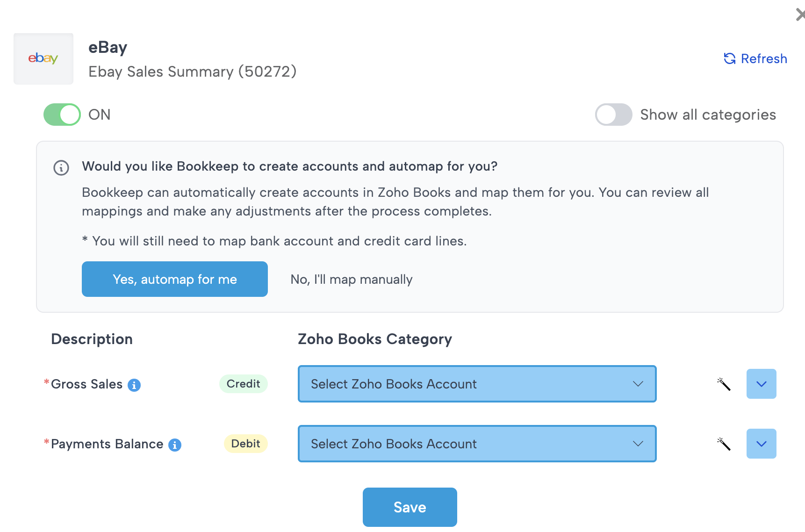Image resolution: width=805 pixels, height=532 pixels.
Task: Click the magic wand icon for Gross Sales
Action: tap(724, 384)
